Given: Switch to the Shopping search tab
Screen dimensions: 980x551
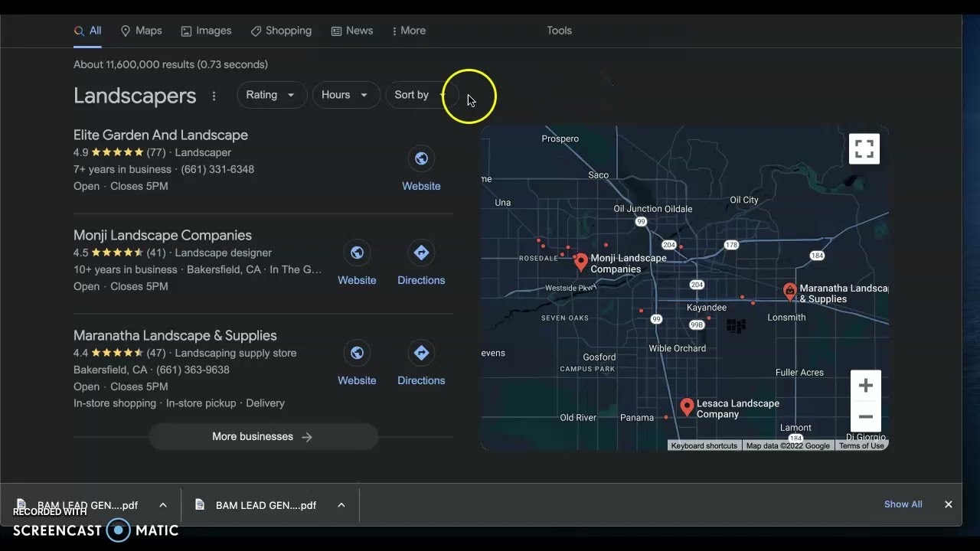Looking at the screenshot, I should click(281, 31).
